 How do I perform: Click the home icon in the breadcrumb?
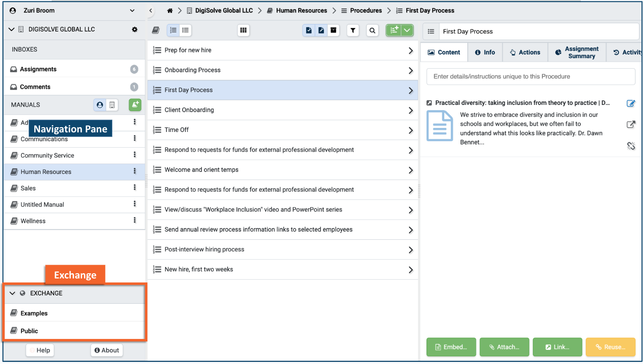pos(170,10)
